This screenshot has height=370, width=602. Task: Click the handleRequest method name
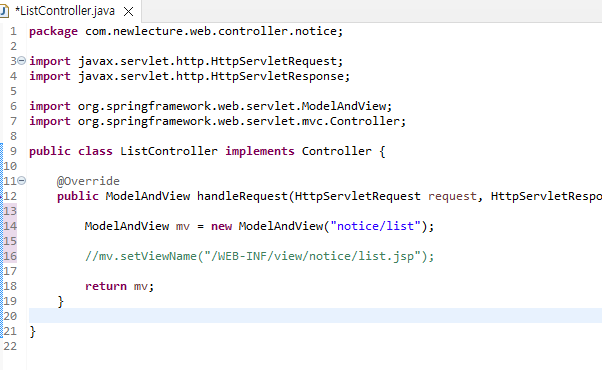tap(242, 196)
